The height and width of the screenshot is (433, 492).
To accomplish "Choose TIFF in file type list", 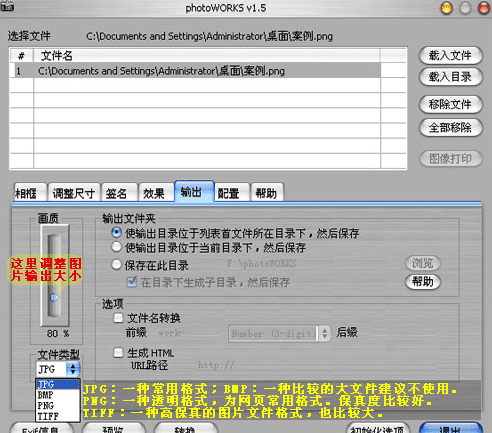I will click(58, 416).
